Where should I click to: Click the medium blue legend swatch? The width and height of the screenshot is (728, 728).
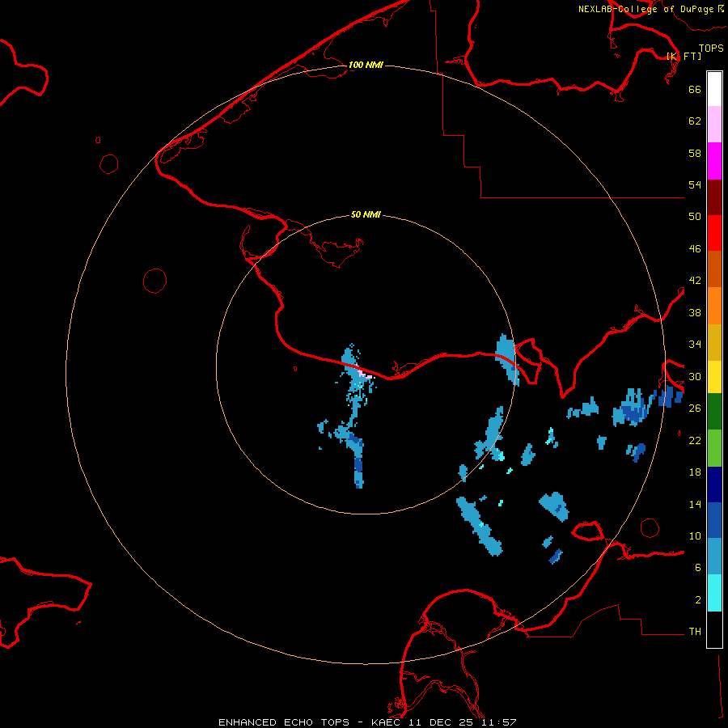(714, 520)
